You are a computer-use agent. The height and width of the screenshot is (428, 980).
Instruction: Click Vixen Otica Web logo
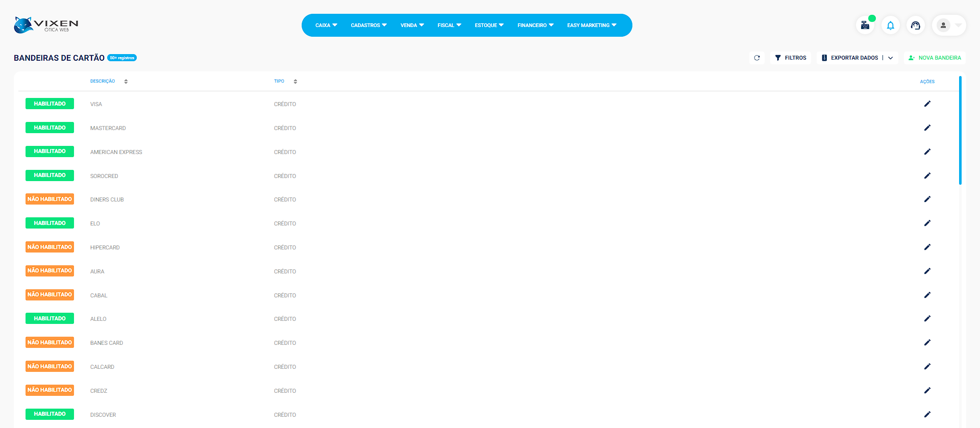[x=46, y=25]
